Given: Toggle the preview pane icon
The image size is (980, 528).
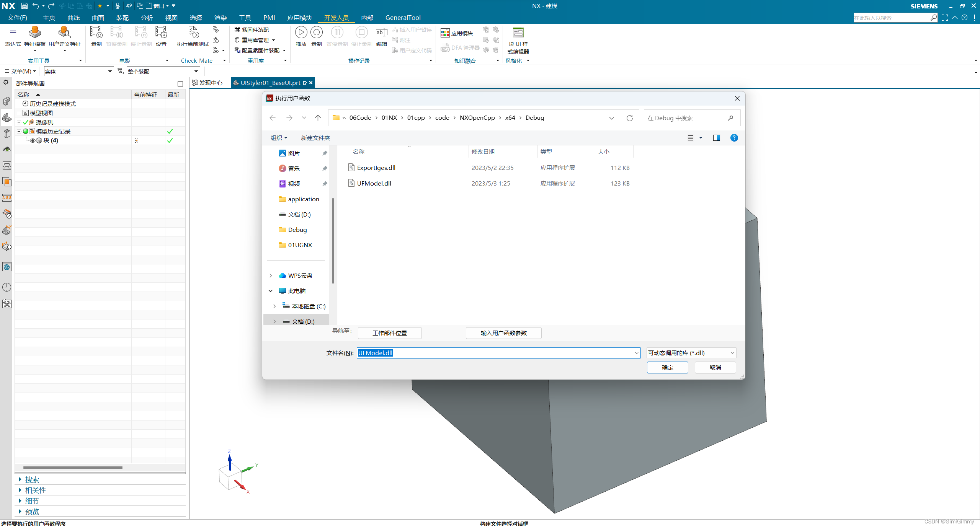Looking at the screenshot, I should pos(717,138).
